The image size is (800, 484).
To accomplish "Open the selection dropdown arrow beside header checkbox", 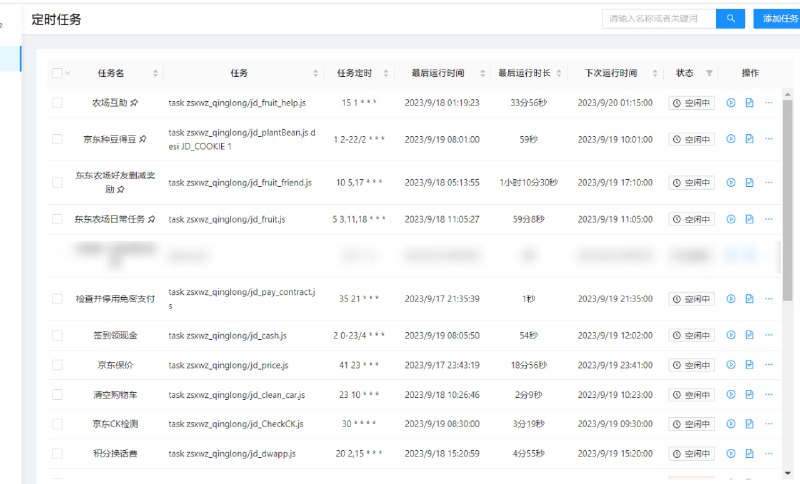I will [x=68, y=73].
